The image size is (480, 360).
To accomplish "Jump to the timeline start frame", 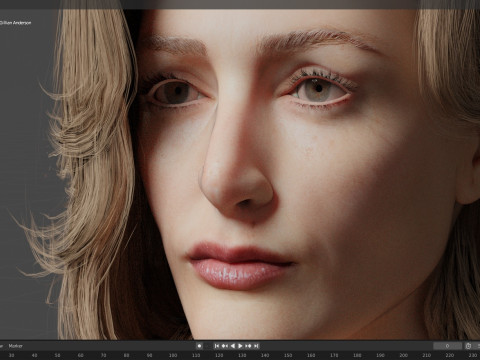I will (217, 346).
